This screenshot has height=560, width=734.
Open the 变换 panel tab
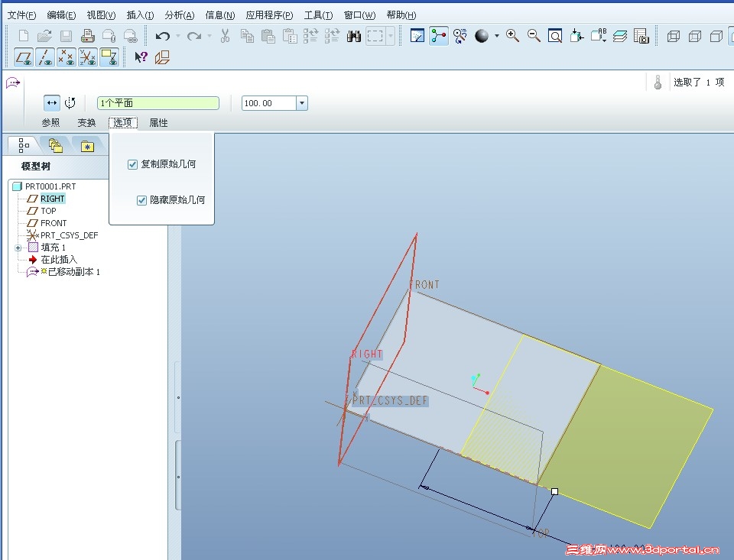click(86, 122)
